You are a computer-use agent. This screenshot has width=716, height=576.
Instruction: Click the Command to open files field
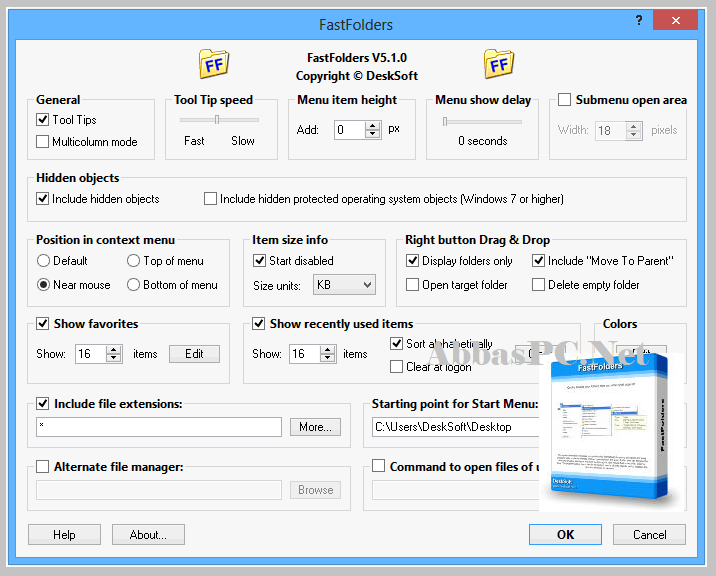click(456, 490)
